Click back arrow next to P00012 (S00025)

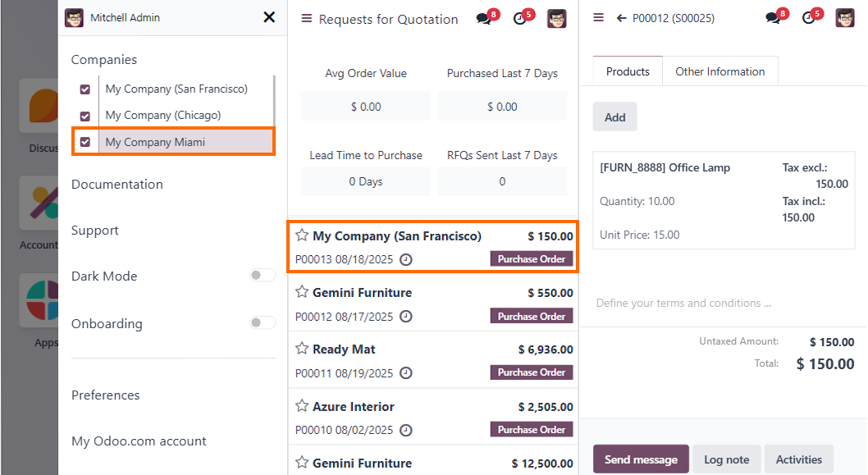click(621, 18)
